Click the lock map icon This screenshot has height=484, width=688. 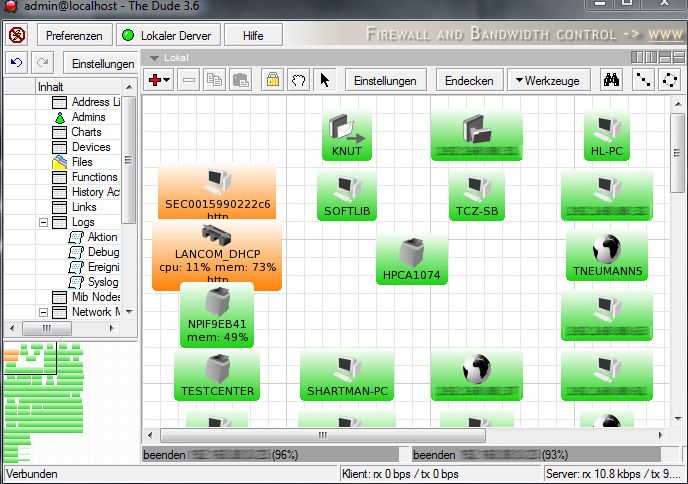pyautogui.click(x=272, y=81)
